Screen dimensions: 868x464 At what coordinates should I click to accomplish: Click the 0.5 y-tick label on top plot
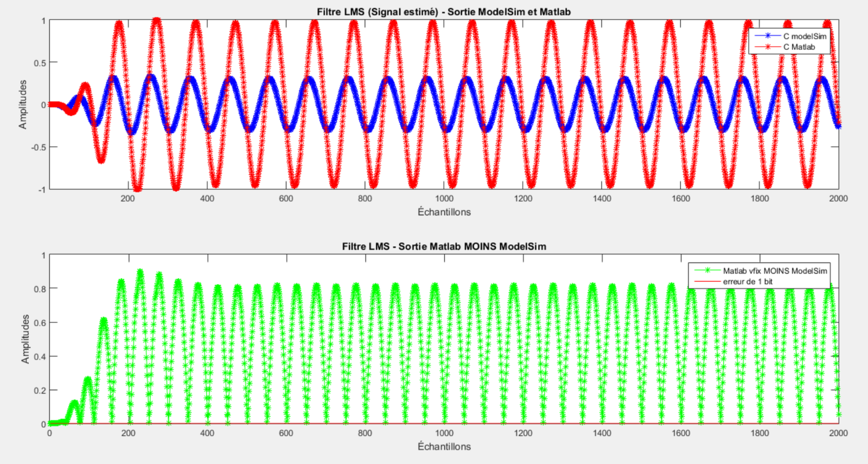point(40,63)
